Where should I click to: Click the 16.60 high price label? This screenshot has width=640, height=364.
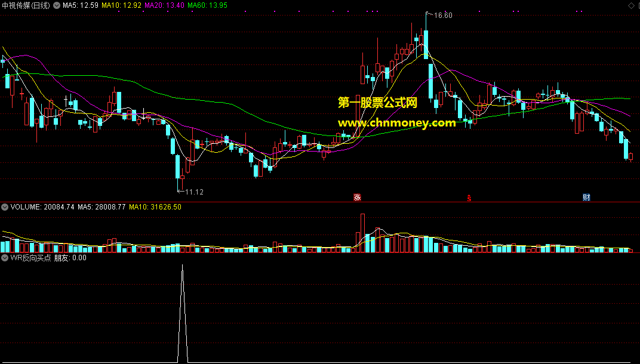coord(443,16)
